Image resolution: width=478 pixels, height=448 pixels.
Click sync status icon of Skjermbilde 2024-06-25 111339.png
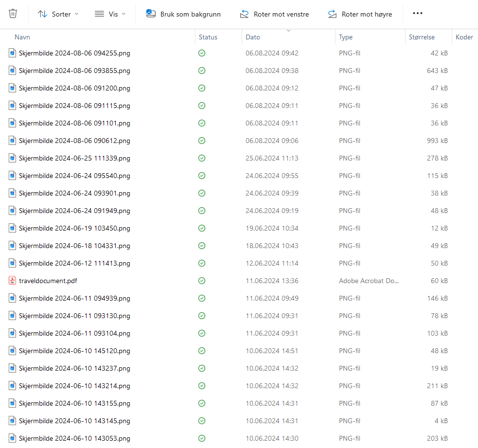(202, 158)
